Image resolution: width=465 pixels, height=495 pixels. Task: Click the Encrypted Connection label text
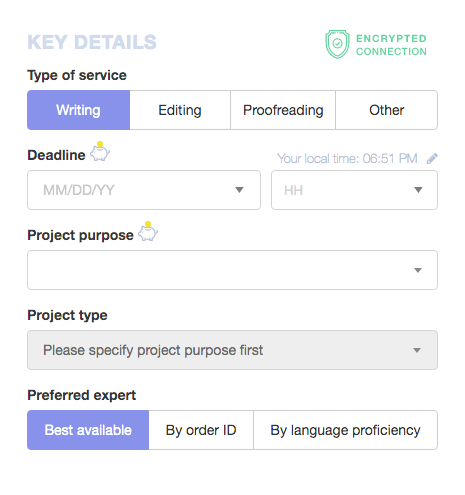[x=391, y=45]
